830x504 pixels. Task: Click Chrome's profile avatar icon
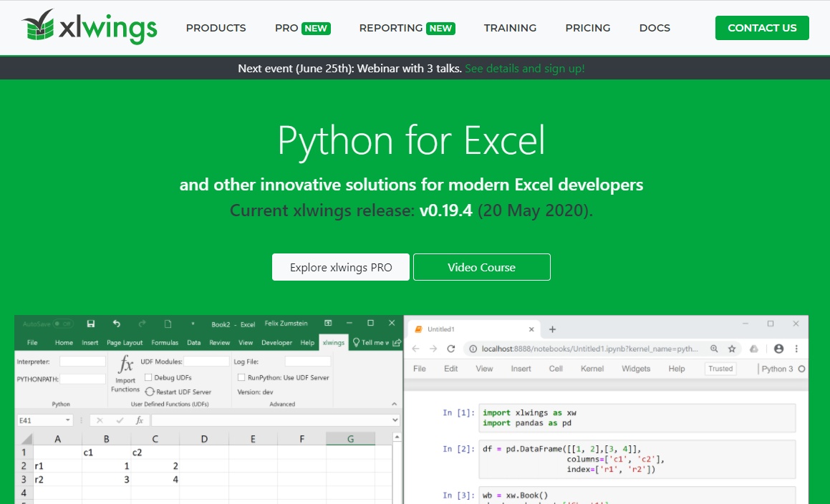779,349
